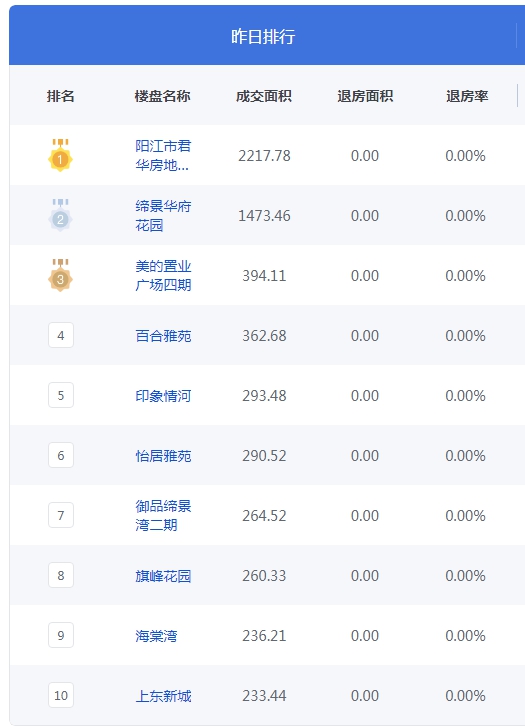The image size is (525, 727).
Task: Open the 旗峰花园 property link
Action: pyautogui.click(x=163, y=576)
